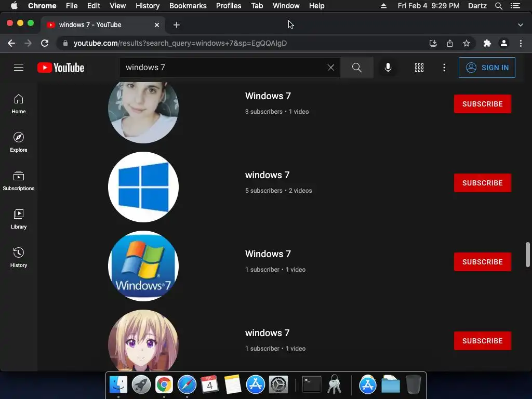Open Safari from the dock
The image size is (532, 399).
point(187,385)
